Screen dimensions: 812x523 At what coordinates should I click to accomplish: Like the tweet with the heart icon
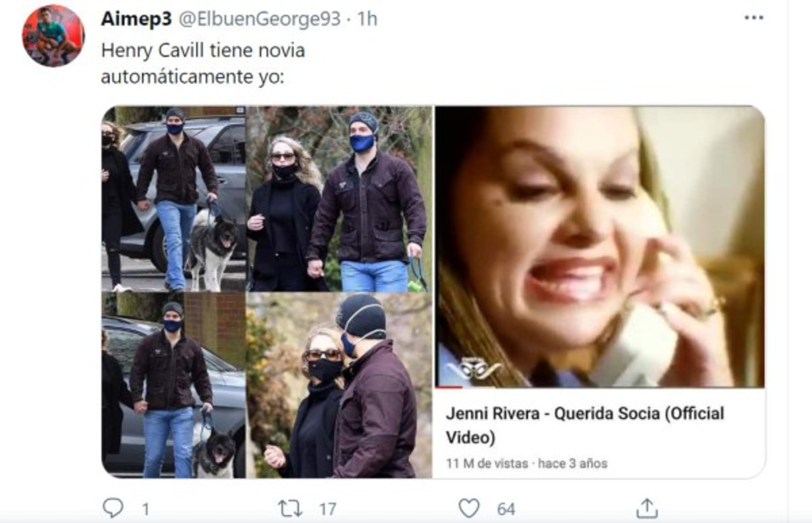coord(469,508)
